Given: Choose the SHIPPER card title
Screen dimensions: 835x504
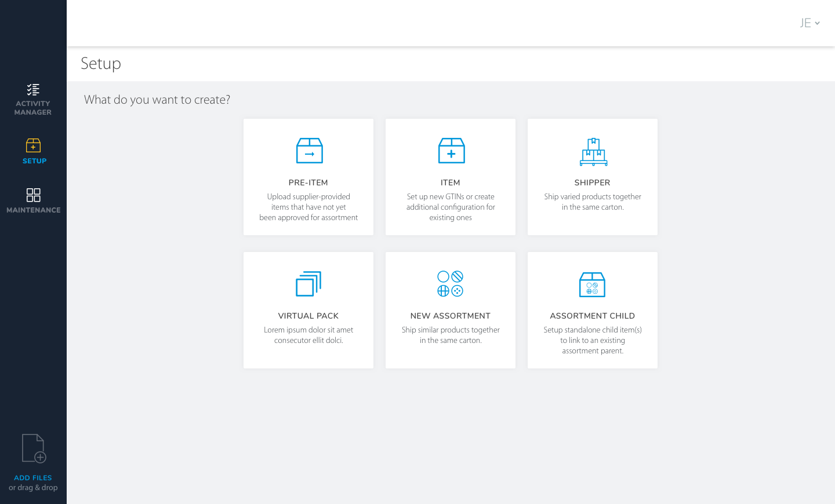Looking at the screenshot, I should tap(593, 182).
